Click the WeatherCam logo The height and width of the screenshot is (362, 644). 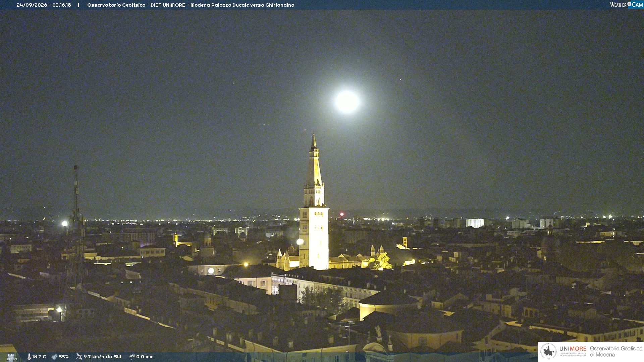(x=627, y=5)
